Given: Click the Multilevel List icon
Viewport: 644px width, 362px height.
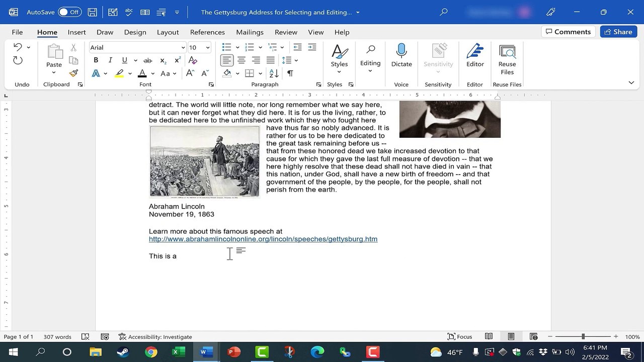Looking at the screenshot, I should point(272,47).
